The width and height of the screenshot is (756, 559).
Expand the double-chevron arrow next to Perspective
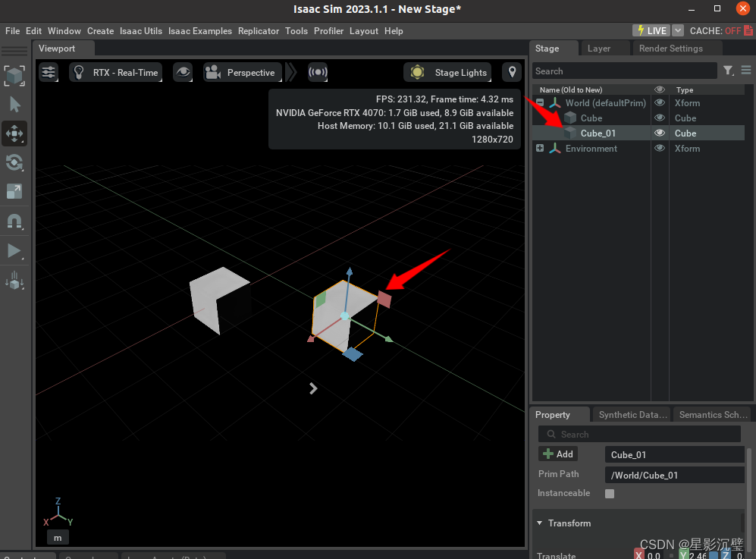291,72
